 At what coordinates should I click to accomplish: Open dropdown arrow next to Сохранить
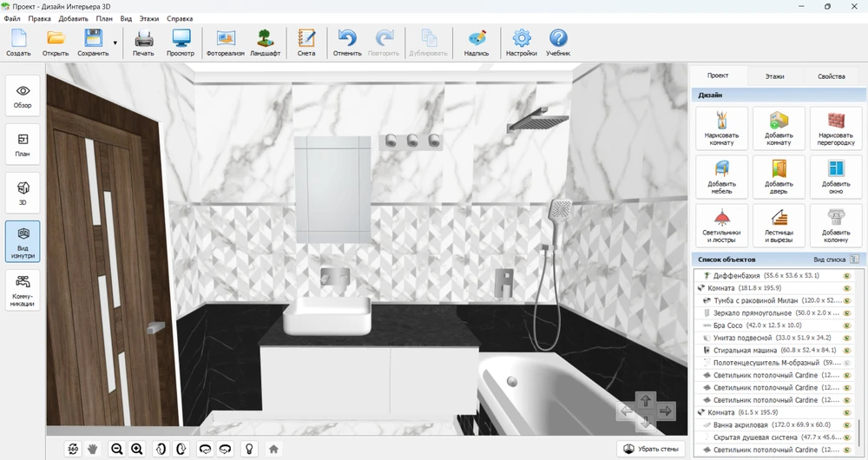pyautogui.click(x=115, y=42)
